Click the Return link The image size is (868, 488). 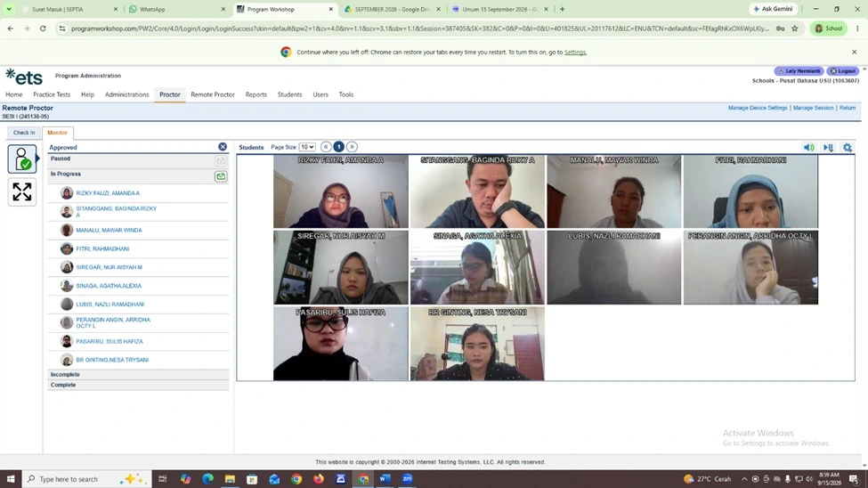(x=847, y=108)
